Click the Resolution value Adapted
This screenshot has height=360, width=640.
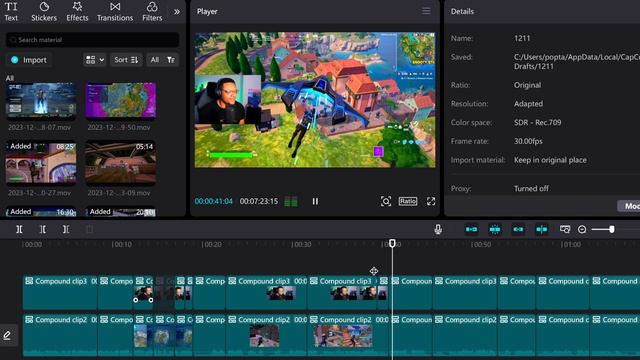[529, 104]
